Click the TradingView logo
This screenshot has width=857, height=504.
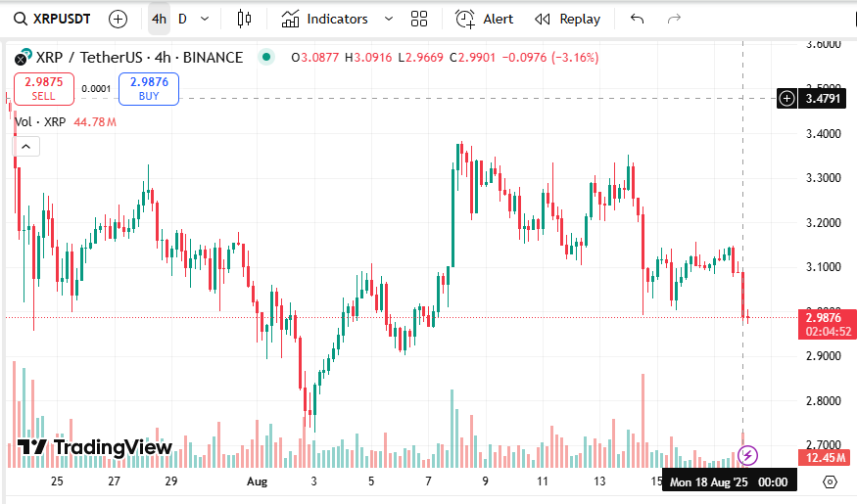point(95,447)
